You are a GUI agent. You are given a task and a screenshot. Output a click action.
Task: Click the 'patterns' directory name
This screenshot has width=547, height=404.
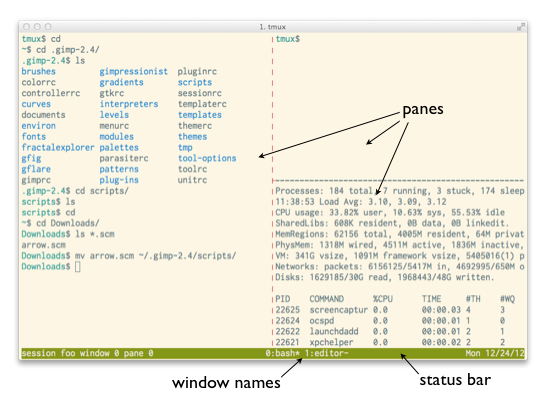pos(119,169)
